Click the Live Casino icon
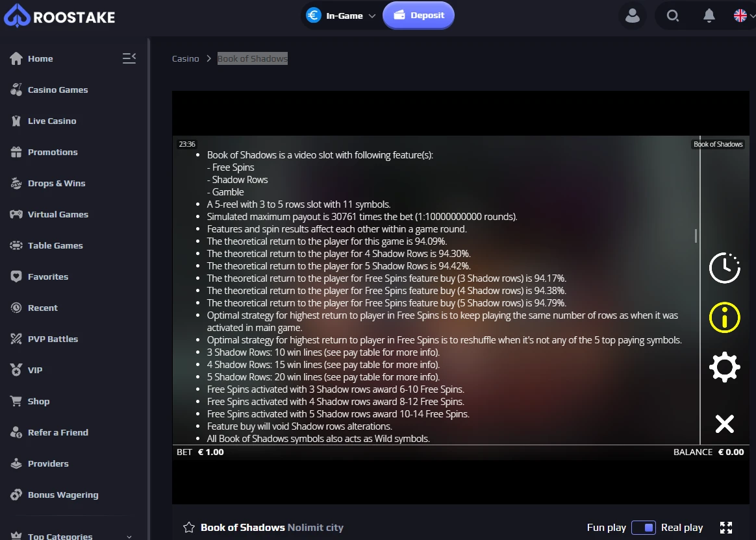Screen dimensions: 756x540 (16, 121)
